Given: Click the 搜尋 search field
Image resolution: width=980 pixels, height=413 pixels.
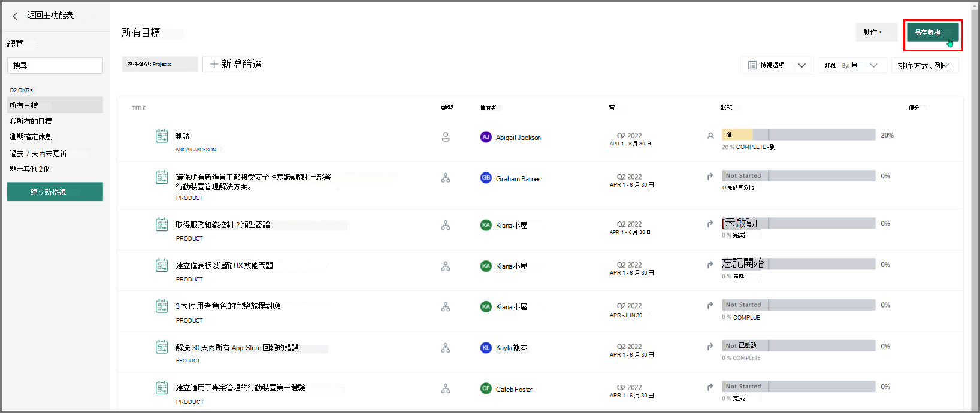Looking at the screenshot, I should 55,65.
